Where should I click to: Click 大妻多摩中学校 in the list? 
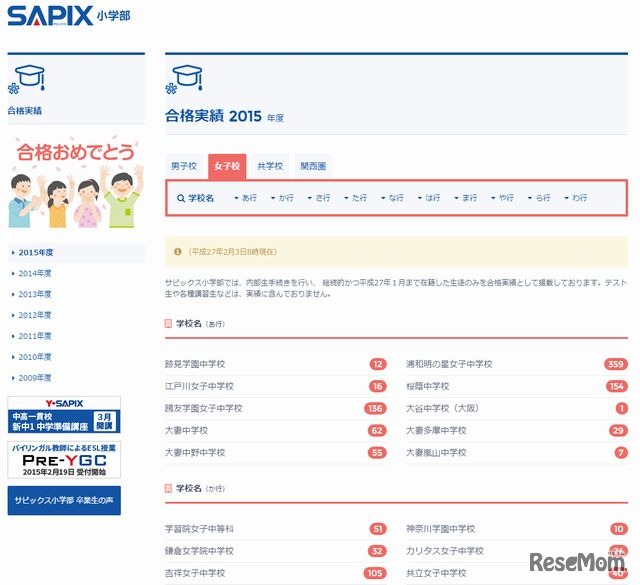[x=436, y=430]
